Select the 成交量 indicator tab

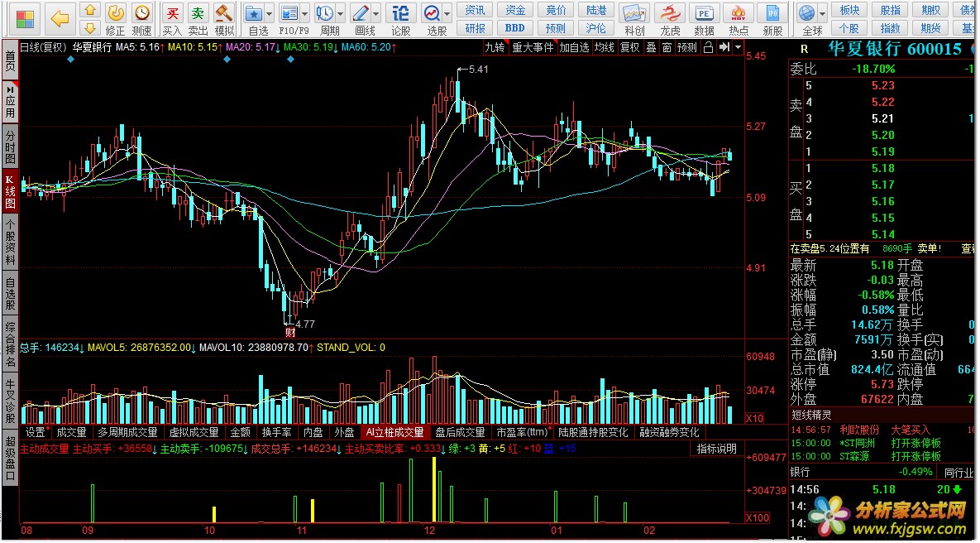point(71,432)
